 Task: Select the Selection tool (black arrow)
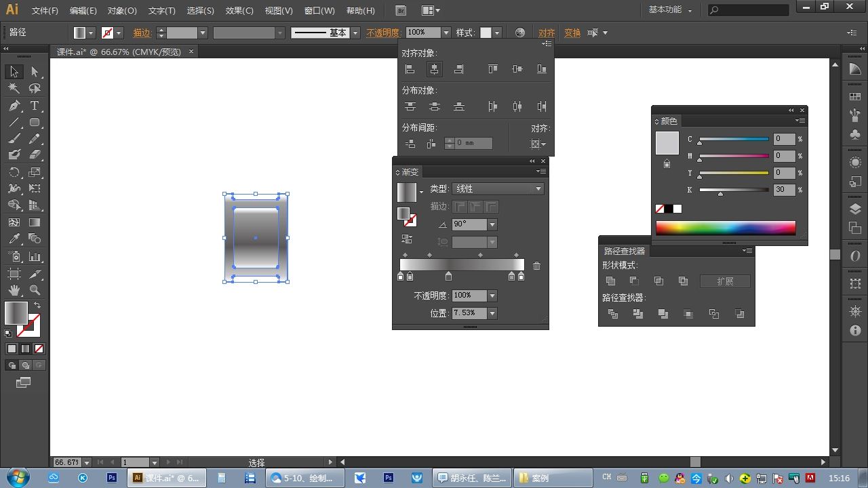point(14,72)
